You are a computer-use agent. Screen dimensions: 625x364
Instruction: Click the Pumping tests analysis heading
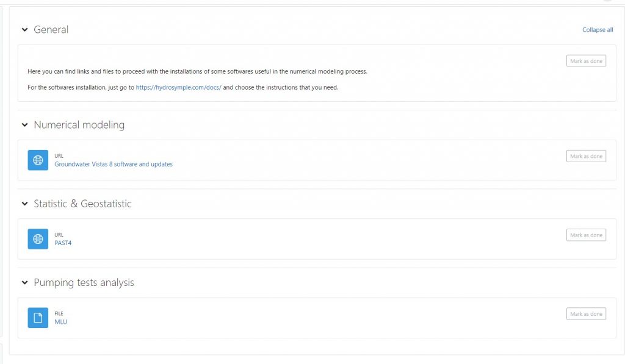[x=84, y=282]
